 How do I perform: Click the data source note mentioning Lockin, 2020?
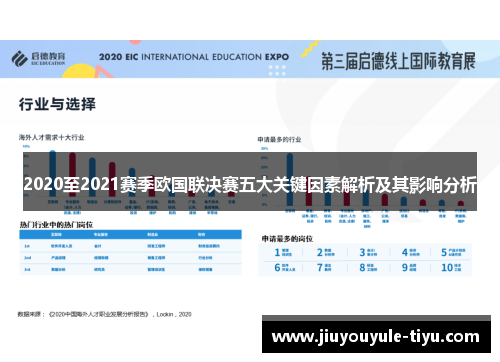[x=105, y=314]
